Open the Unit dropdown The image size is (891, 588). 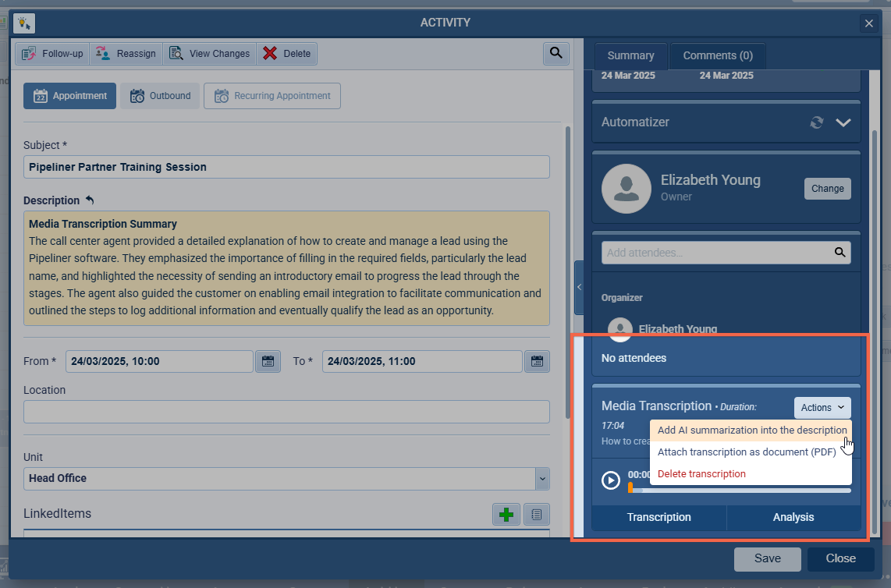coord(542,478)
